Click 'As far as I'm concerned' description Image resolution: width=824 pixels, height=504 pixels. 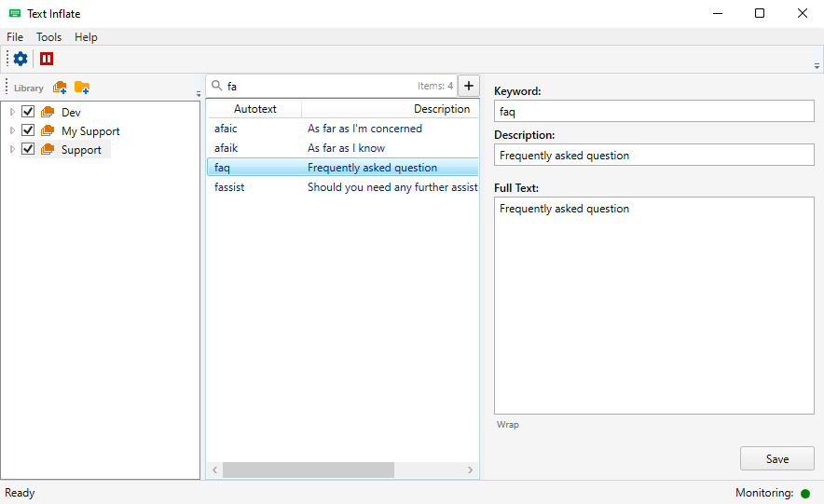[x=364, y=129]
